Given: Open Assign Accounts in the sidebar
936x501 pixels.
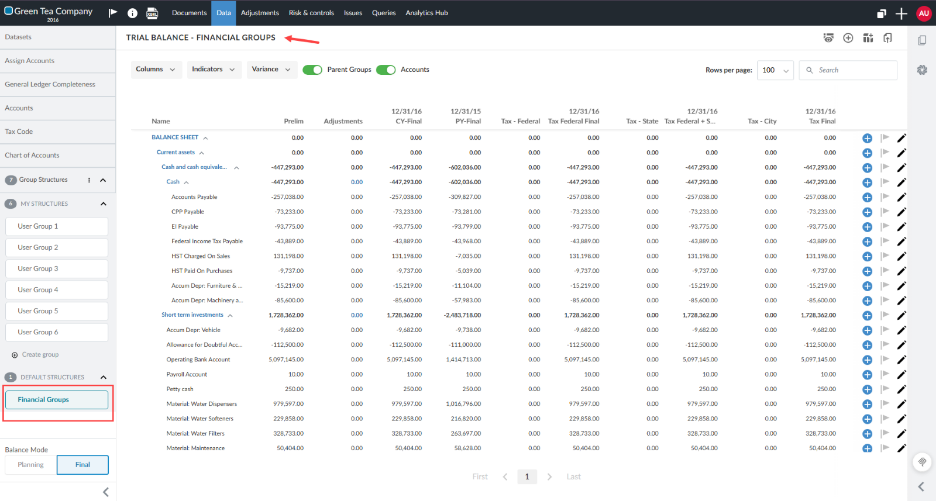Looking at the screenshot, I should click(58, 61).
